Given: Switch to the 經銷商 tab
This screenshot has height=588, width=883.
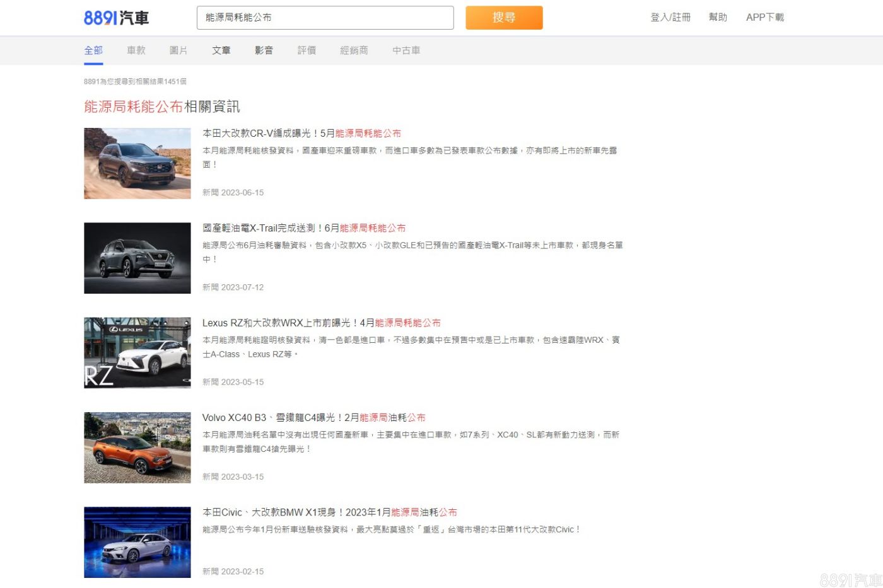Looking at the screenshot, I should click(354, 50).
